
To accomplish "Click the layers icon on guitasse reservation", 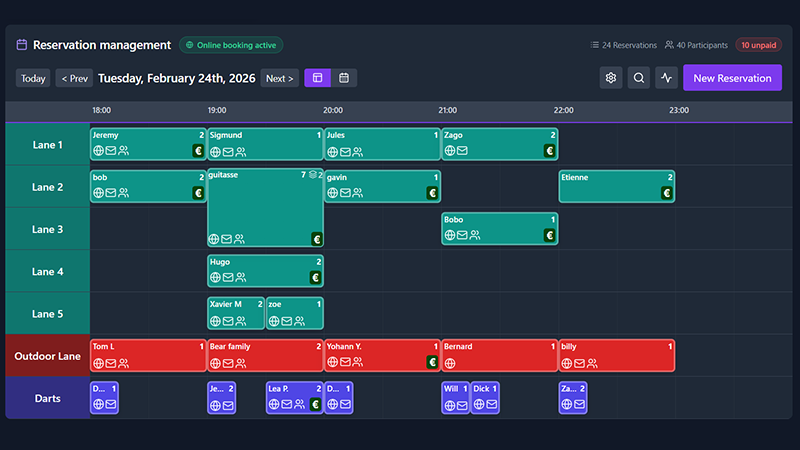I will [x=312, y=175].
